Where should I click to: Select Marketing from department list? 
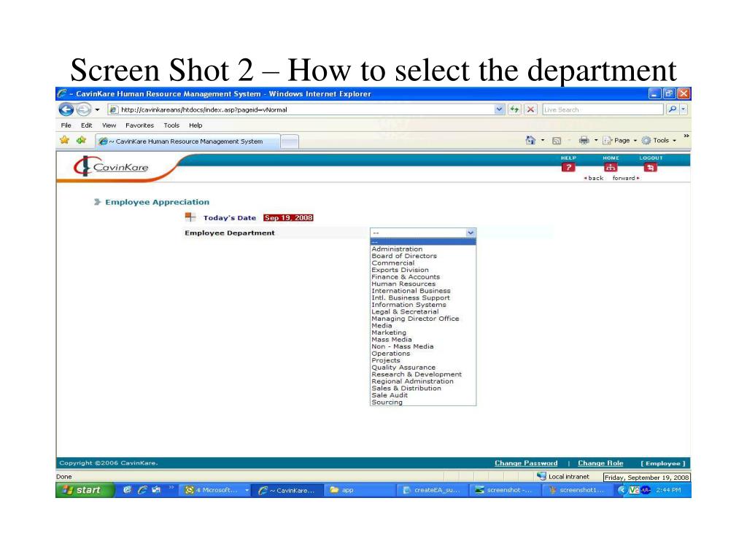[x=423, y=332]
